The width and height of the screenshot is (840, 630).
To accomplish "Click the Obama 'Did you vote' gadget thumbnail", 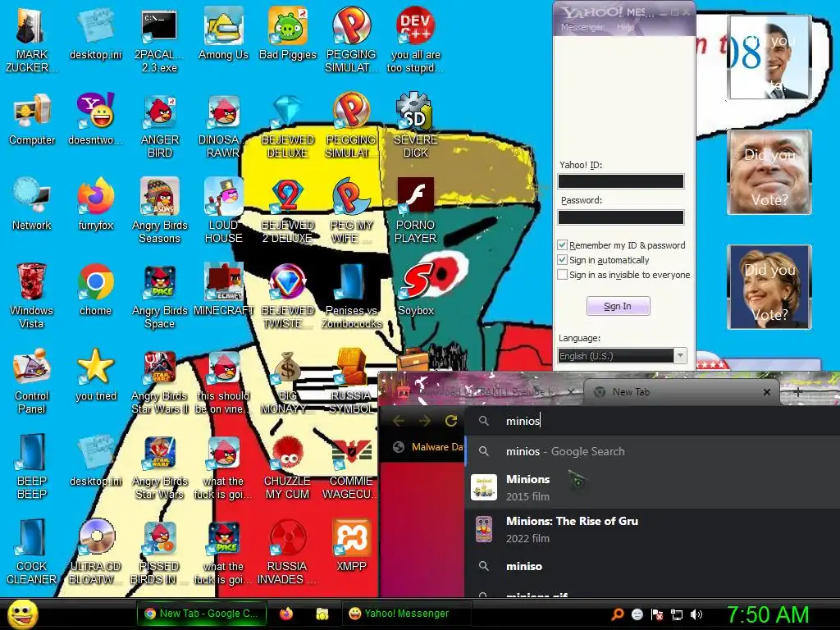I will [x=769, y=57].
